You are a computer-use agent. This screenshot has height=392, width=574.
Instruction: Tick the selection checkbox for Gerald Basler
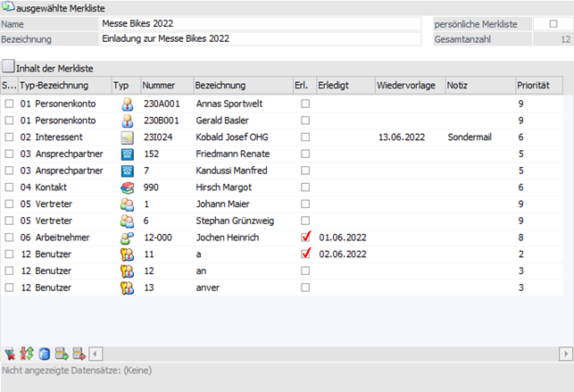[x=9, y=121]
